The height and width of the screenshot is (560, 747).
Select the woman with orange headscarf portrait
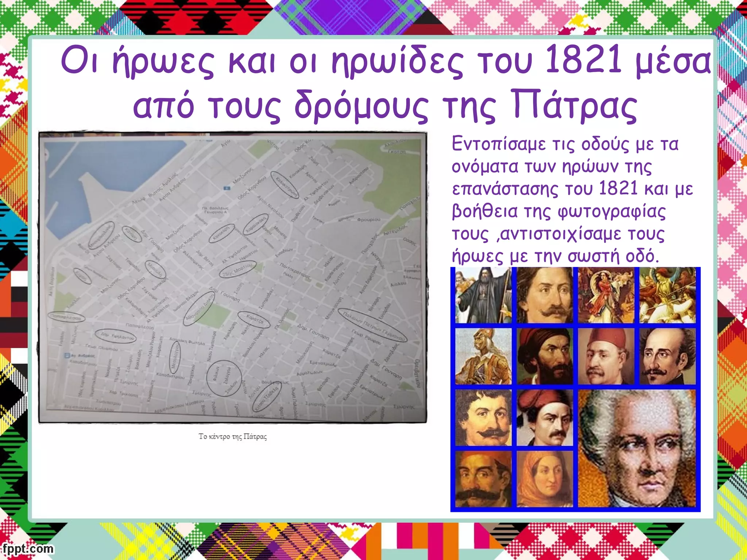tap(545, 479)
